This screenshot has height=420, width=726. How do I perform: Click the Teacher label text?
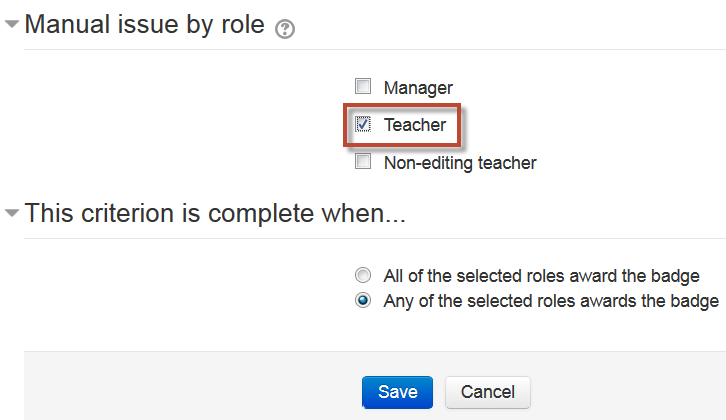click(415, 125)
